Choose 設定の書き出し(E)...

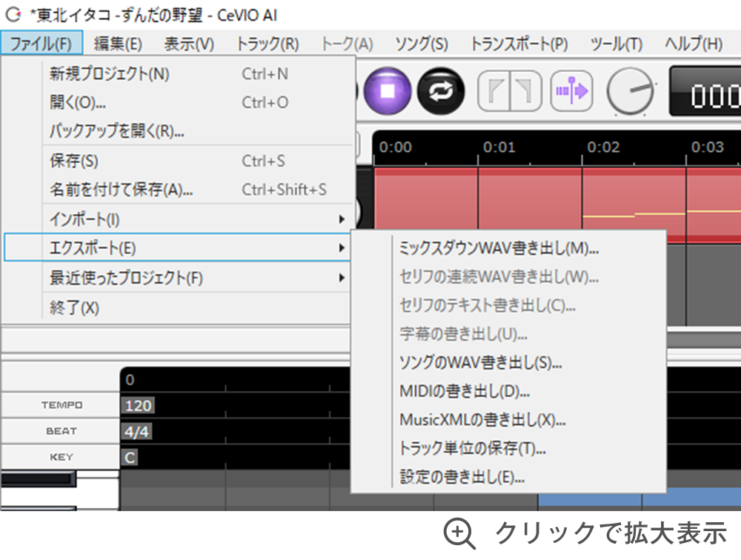[x=508, y=477]
